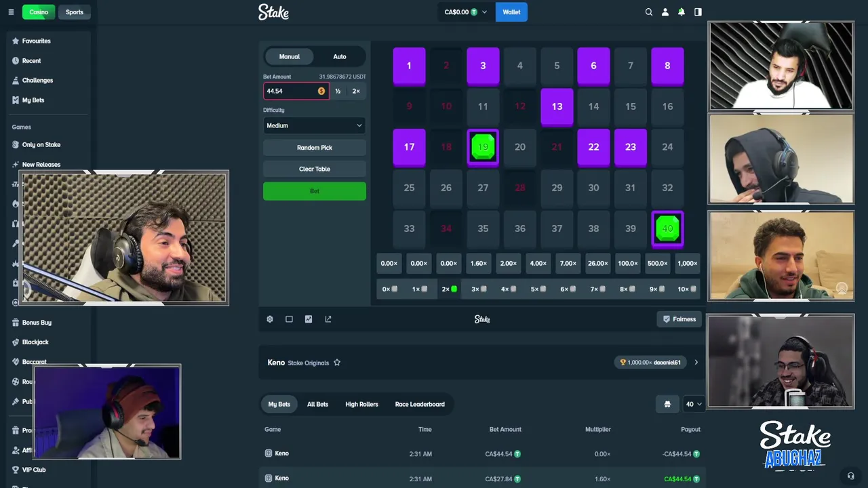Image resolution: width=868 pixels, height=488 pixels.
Task: Click the Stake logo in header
Action: (273, 12)
